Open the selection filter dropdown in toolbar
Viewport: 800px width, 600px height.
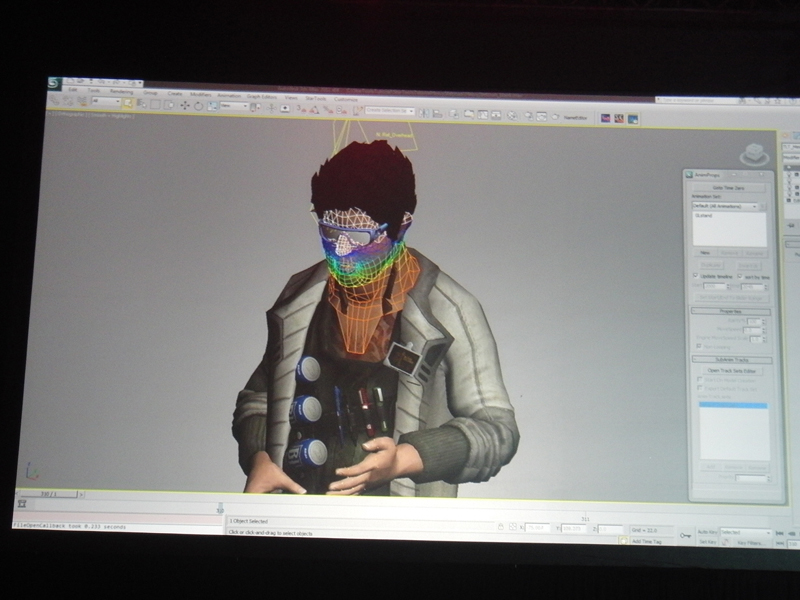pos(106,102)
